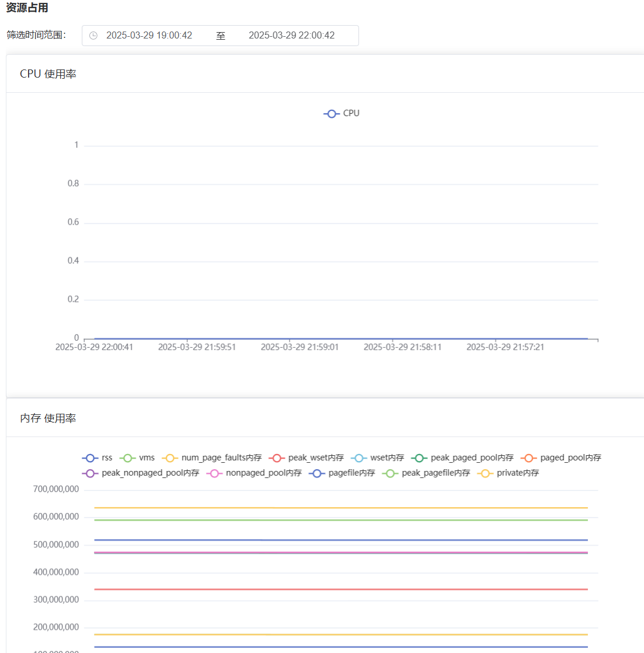Click the paged_pool内存 legend marker
644x653 pixels.
529,458
